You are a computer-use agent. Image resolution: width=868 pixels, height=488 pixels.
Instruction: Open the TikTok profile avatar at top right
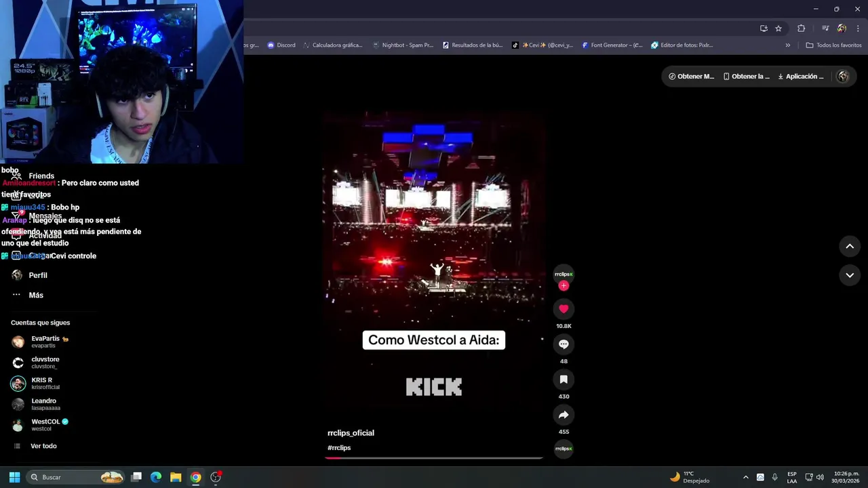(x=843, y=77)
